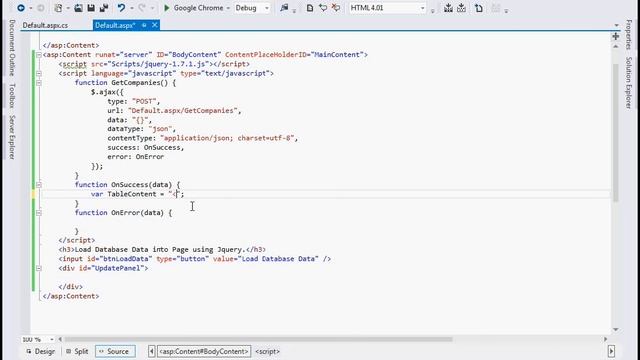Open the open-documents list dropdown arrow
The width and height of the screenshot is (640, 360).
tap(616, 25)
